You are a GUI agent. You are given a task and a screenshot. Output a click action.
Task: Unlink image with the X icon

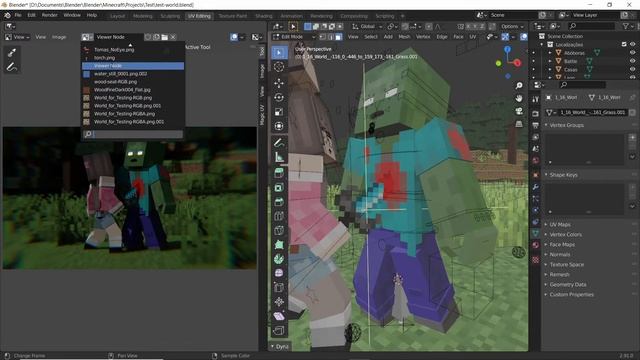(173, 37)
